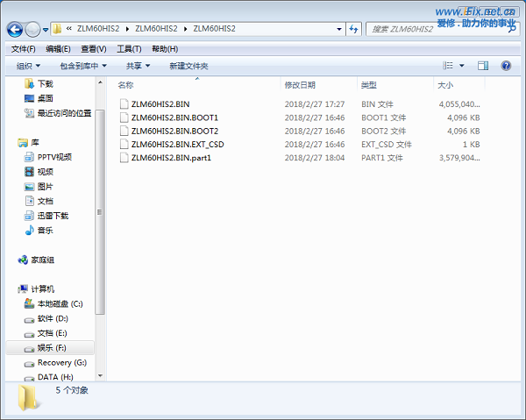Select the Recovery (G:) drive

[60, 362]
